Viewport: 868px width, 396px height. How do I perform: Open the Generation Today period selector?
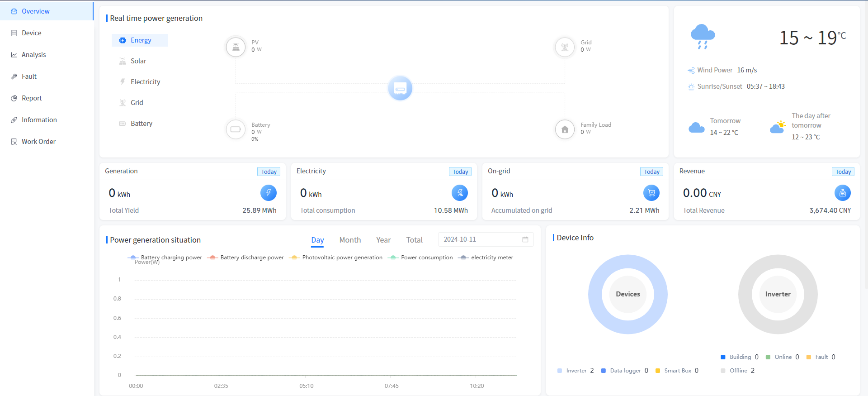(x=269, y=172)
